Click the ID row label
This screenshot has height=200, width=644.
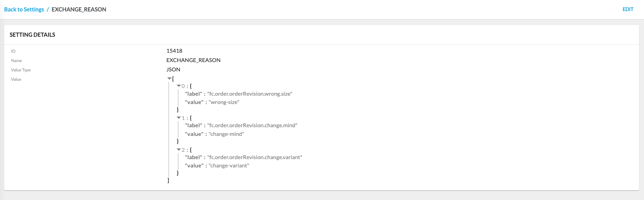14,51
